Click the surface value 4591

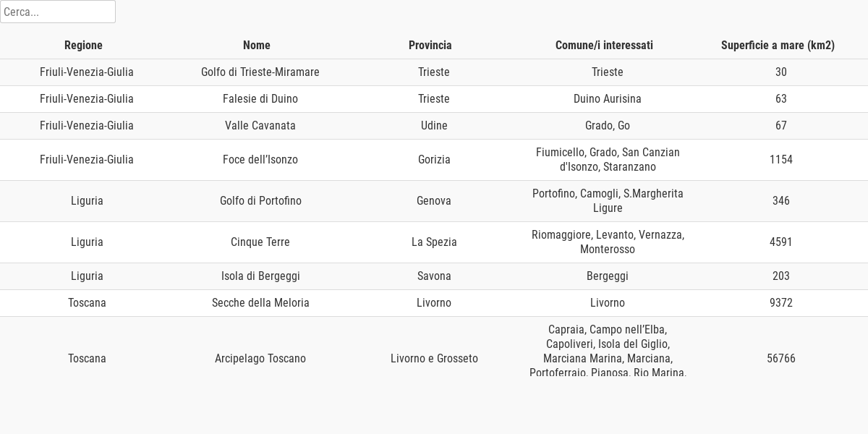pos(781,242)
